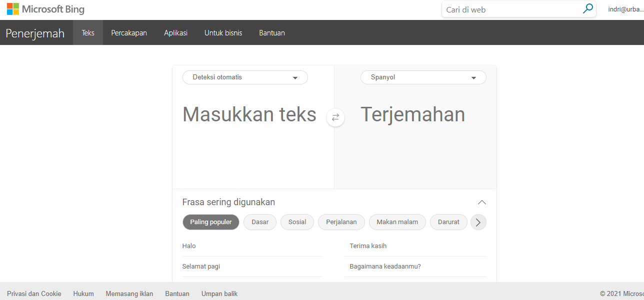Open the Spanyol target language dropdown

[x=423, y=77]
